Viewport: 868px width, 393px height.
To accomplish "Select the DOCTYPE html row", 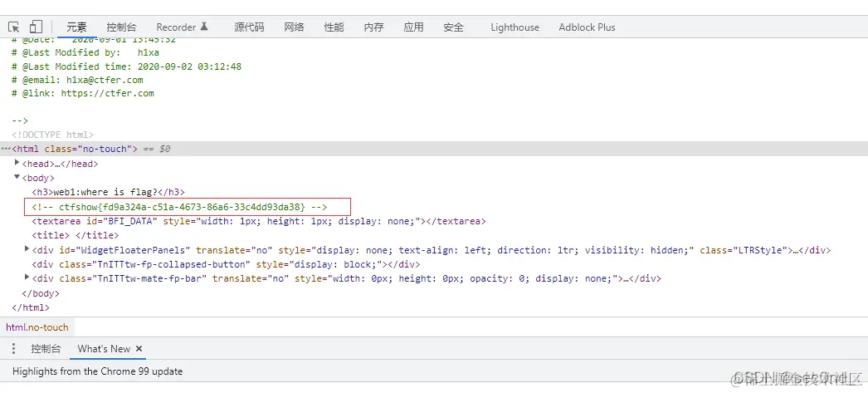I will (x=52, y=135).
